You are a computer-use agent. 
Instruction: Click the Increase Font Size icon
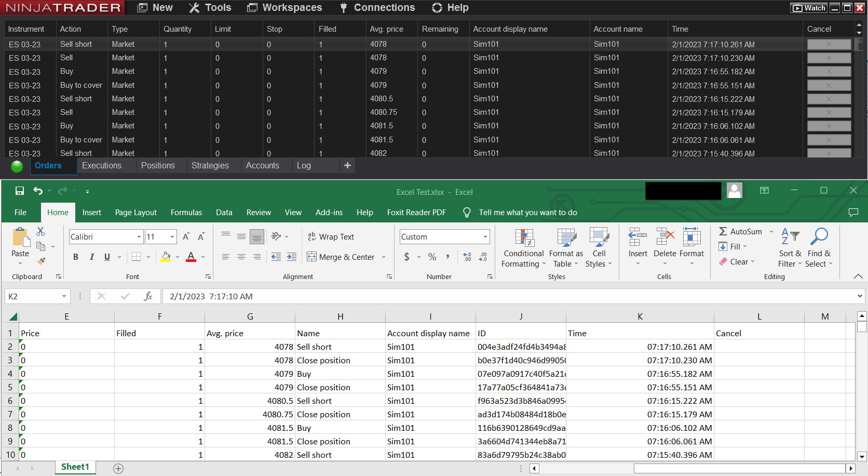(186, 237)
